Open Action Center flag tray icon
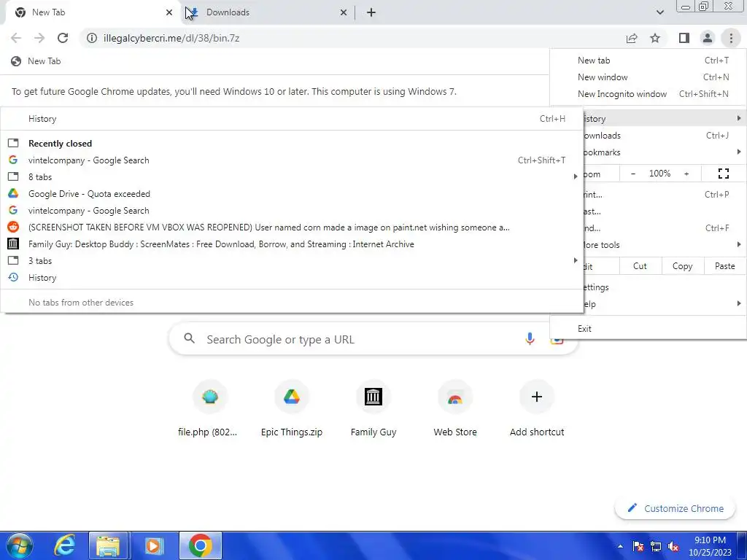 (638, 546)
